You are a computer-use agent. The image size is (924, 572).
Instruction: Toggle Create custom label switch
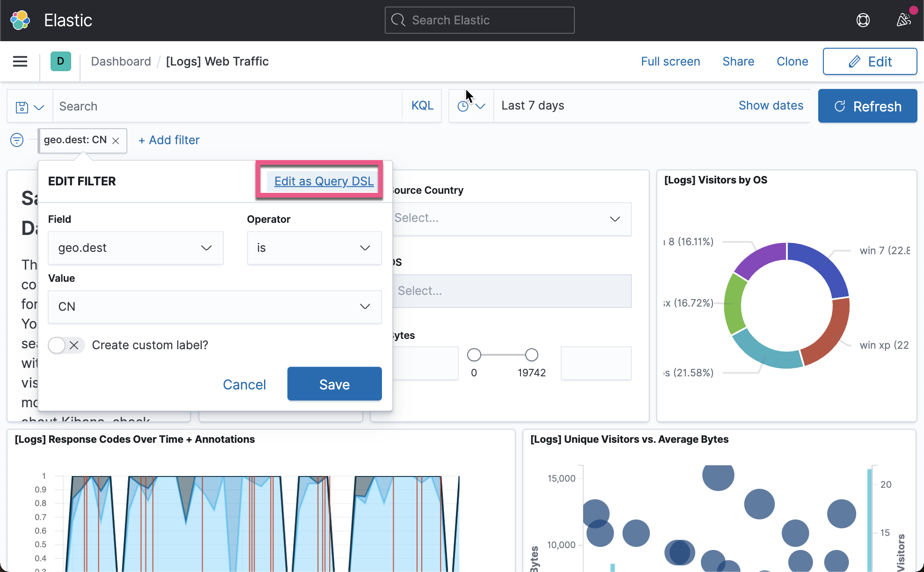(x=66, y=345)
